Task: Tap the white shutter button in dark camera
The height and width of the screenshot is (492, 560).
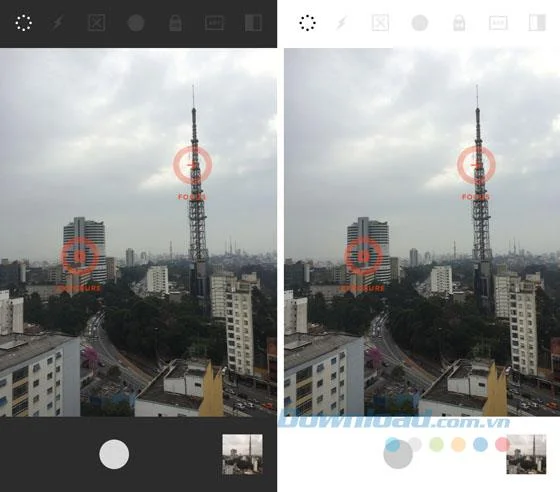Action: coord(114,454)
